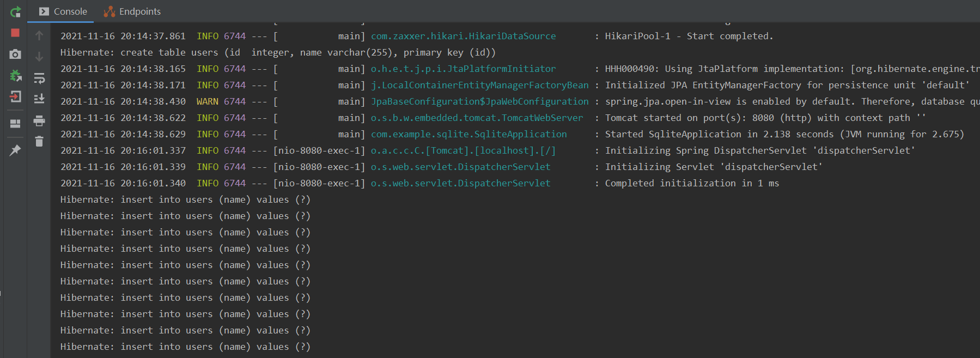Jump to the previous message with the up arrow
This screenshot has width=980, height=358.
coord(39,34)
